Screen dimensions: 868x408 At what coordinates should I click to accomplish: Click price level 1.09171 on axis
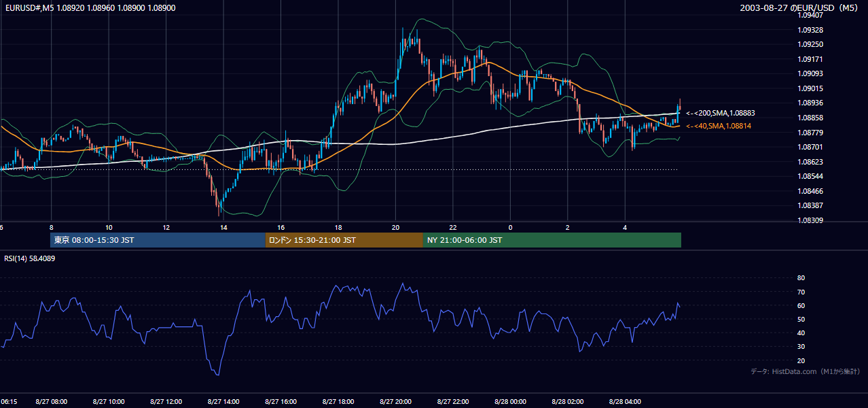point(810,59)
